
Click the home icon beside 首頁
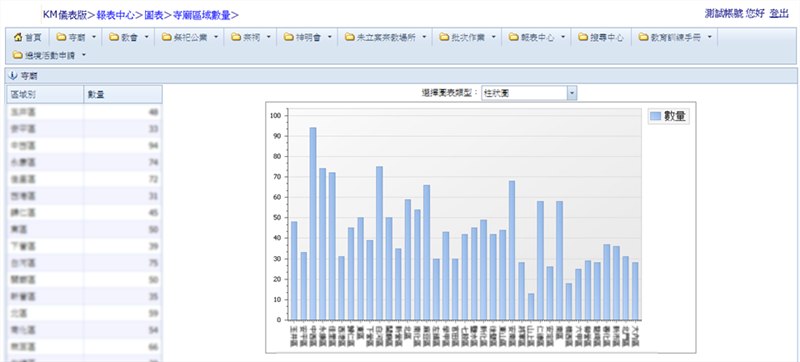[x=18, y=37]
